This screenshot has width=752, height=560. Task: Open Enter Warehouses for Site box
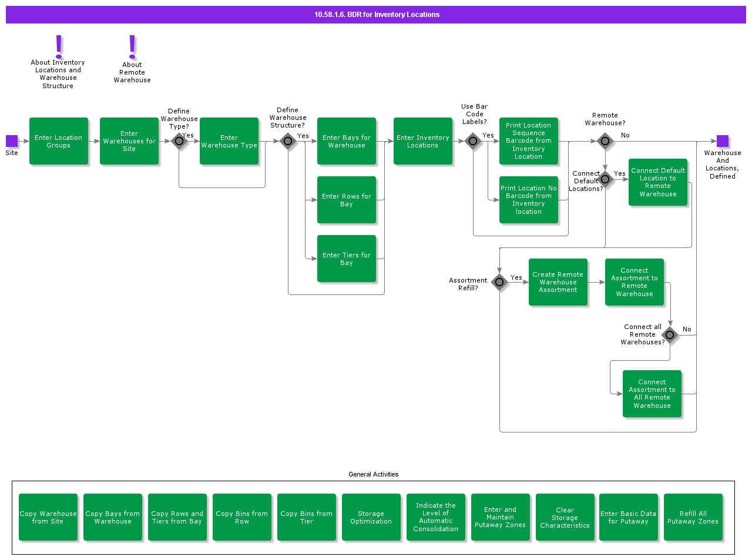(129, 141)
